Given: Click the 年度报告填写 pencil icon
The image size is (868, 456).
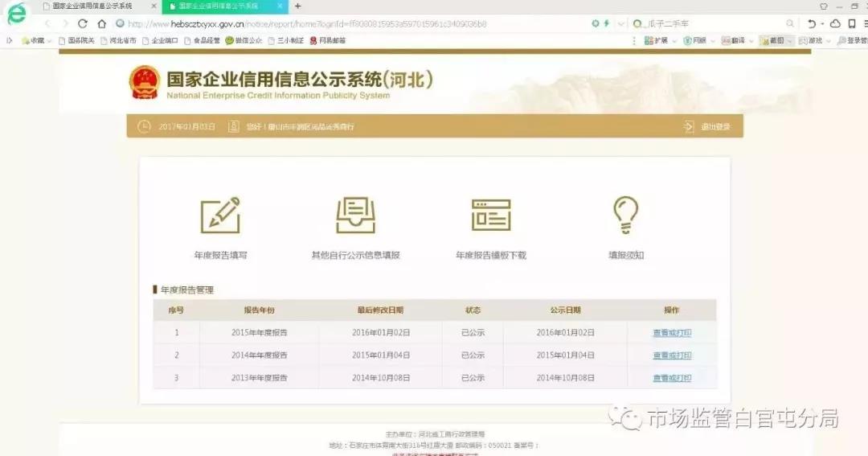Looking at the screenshot, I should pyautogui.click(x=220, y=215).
